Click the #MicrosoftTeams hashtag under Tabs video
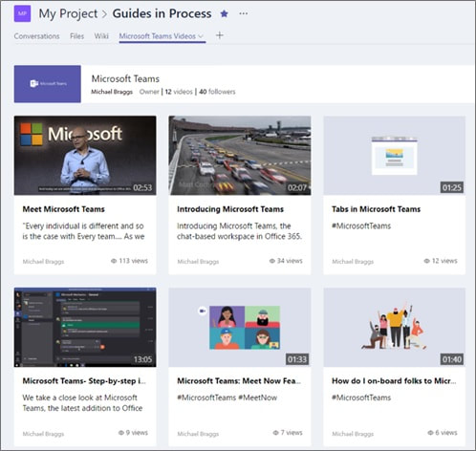This screenshot has width=476, height=451. (x=361, y=226)
